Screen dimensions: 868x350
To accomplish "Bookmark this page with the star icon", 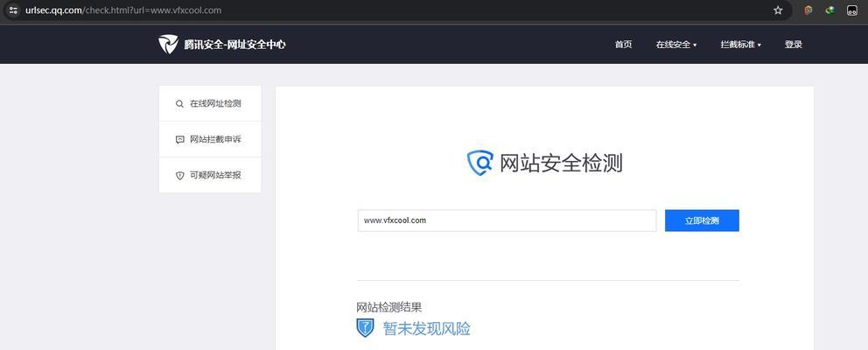I will 778,10.
